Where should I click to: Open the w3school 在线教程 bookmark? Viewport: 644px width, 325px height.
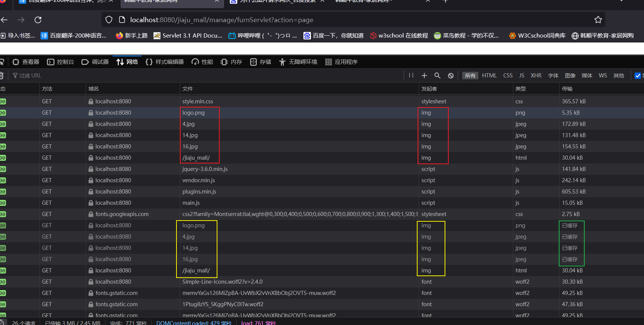[399, 36]
